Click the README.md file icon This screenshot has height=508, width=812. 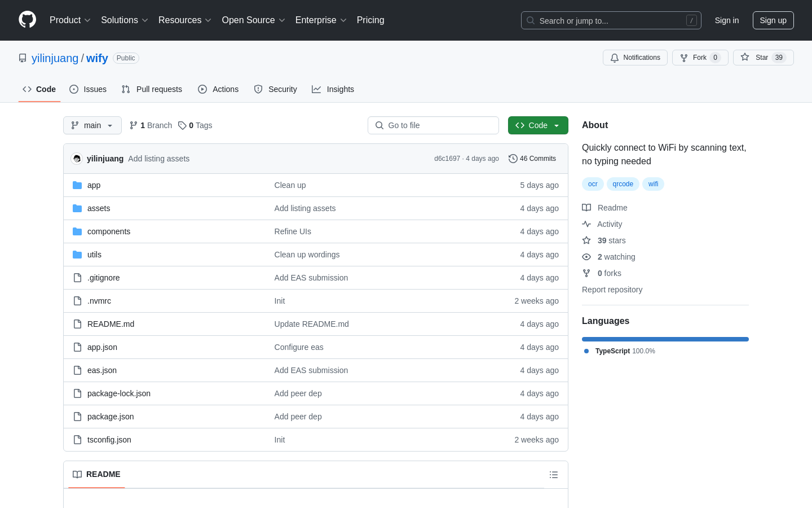coord(77,324)
